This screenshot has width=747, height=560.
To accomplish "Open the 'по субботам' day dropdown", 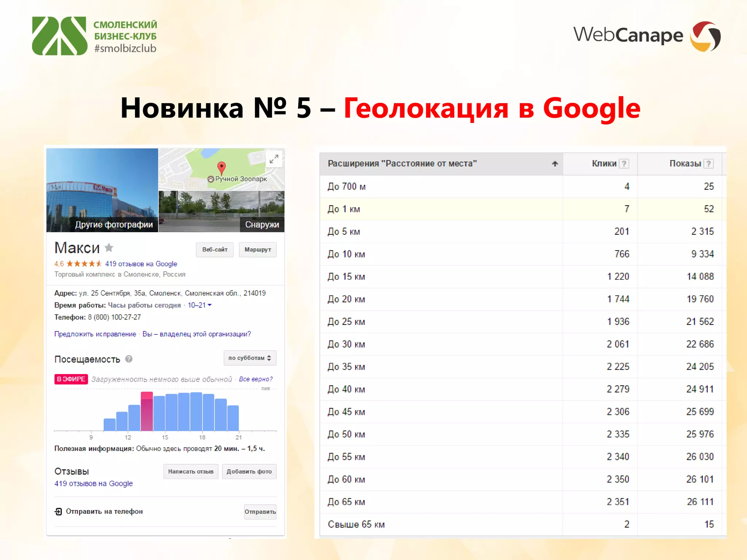I will tap(250, 358).
